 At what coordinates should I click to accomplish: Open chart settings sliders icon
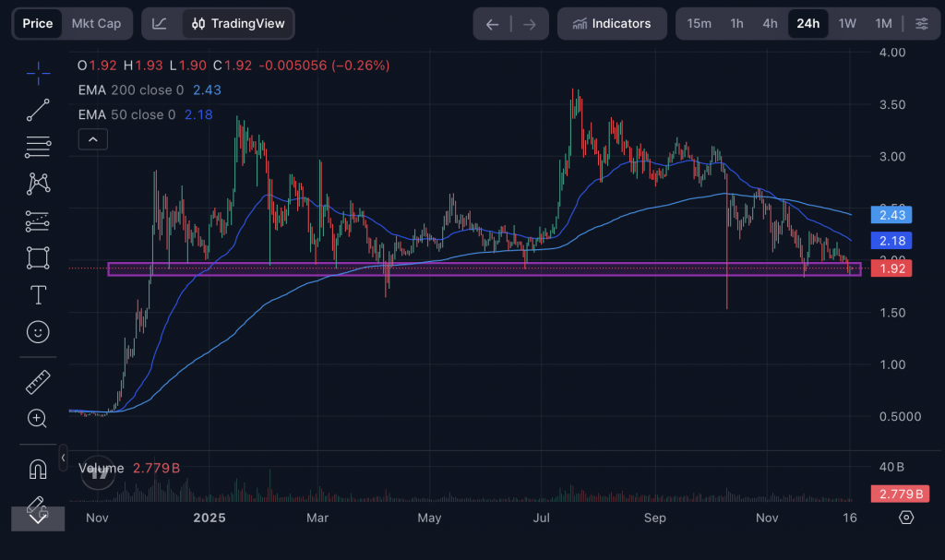[921, 24]
